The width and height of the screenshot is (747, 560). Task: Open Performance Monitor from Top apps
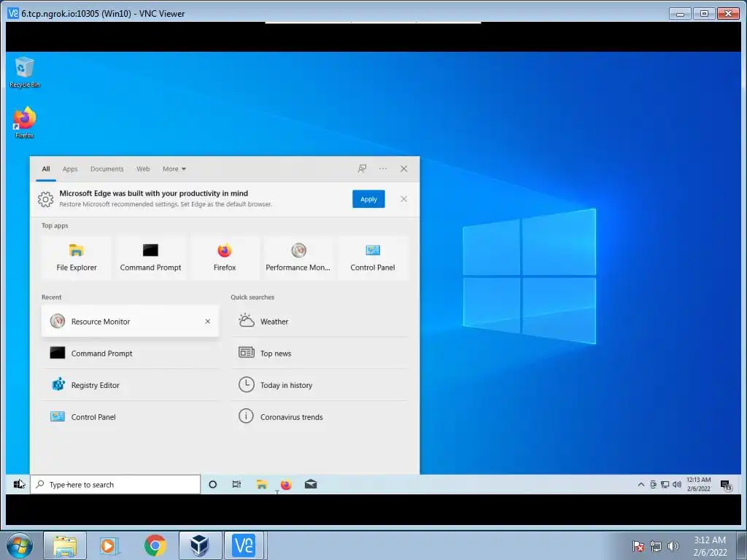coord(298,257)
